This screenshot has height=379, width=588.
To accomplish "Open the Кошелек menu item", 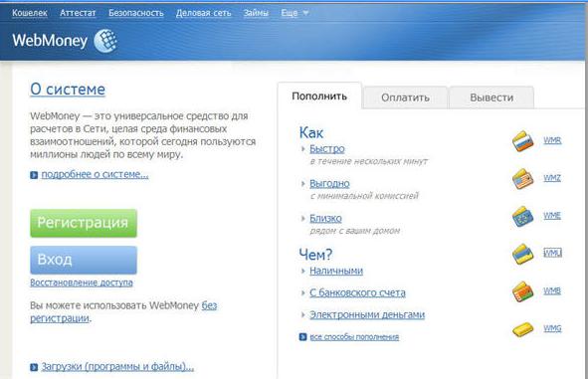I will point(30,13).
